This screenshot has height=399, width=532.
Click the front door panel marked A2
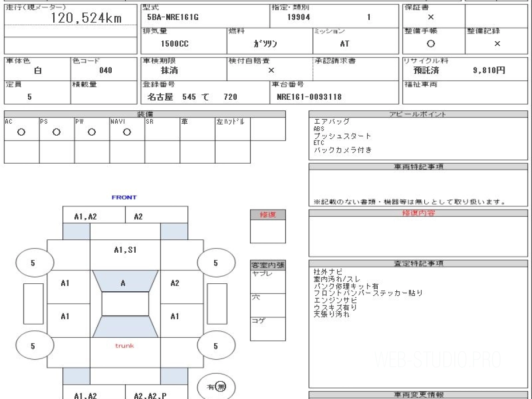pos(182,287)
